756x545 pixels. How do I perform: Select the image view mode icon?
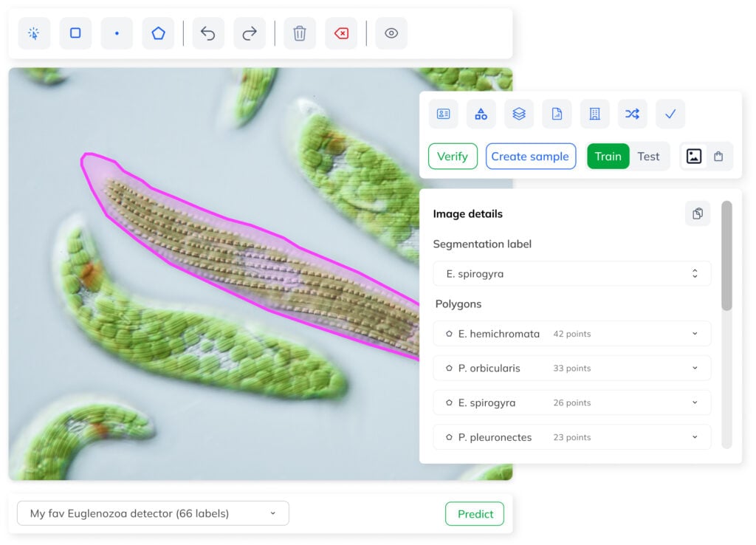[694, 157]
